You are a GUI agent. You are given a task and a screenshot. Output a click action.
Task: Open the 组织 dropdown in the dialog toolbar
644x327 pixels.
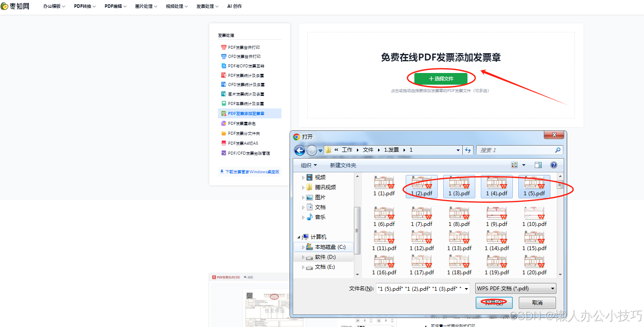pos(309,165)
